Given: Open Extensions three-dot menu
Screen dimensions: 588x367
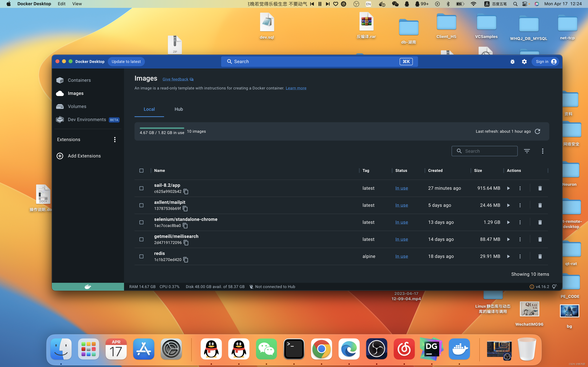Looking at the screenshot, I should pyautogui.click(x=115, y=140).
